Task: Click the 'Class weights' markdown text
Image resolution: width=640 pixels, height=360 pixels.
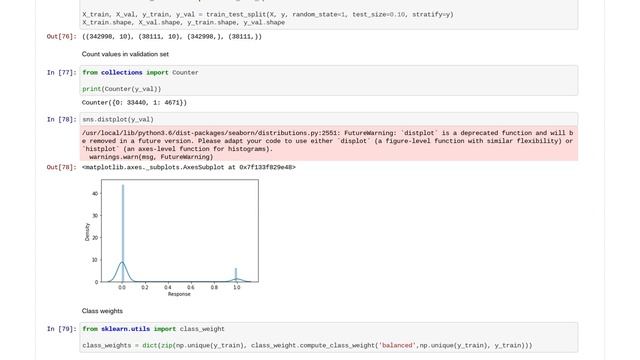Action: pyautogui.click(x=102, y=311)
